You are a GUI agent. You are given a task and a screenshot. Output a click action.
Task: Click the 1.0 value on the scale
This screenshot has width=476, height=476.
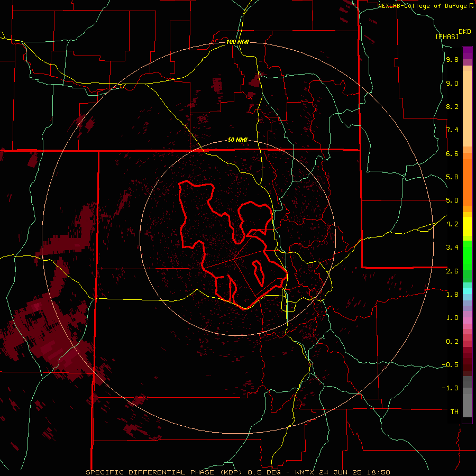click(x=452, y=318)
